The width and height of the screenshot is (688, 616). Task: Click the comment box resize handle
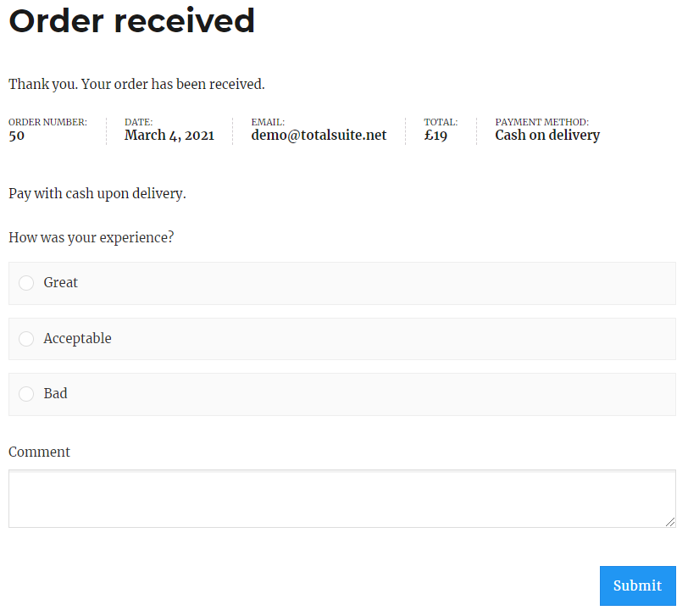click(670, 522)
